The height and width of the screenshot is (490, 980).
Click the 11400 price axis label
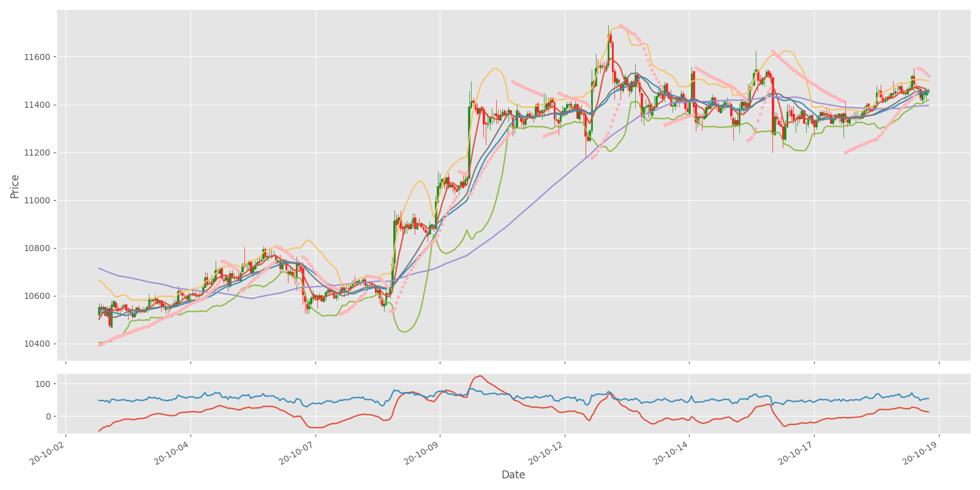(38, 105)
